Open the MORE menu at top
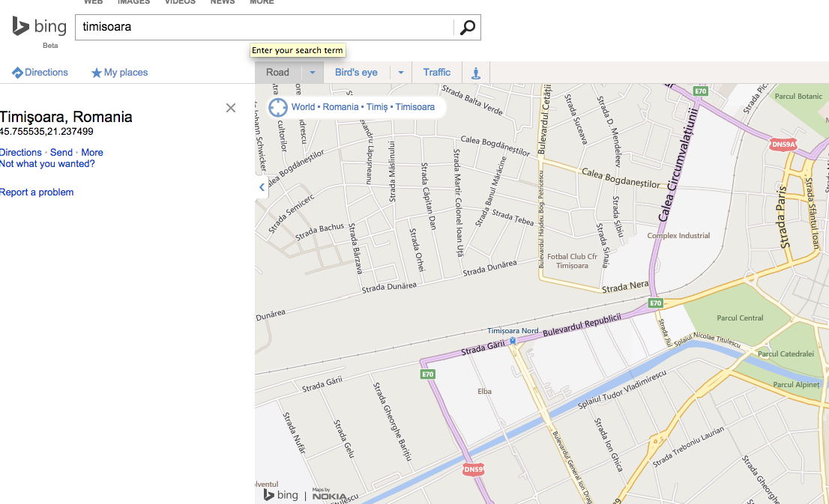The width and height of the screenshot is (829, 504). tap(262, 2)
